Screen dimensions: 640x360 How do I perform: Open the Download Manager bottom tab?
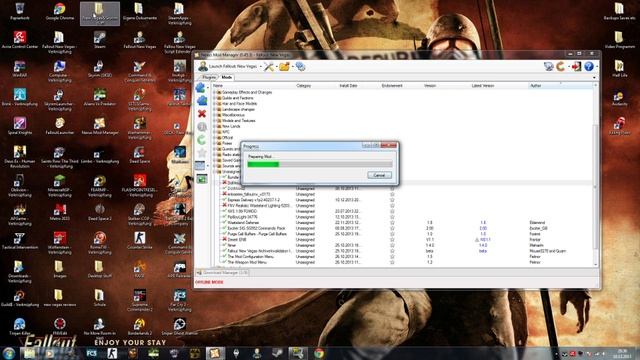pos(222,273)
